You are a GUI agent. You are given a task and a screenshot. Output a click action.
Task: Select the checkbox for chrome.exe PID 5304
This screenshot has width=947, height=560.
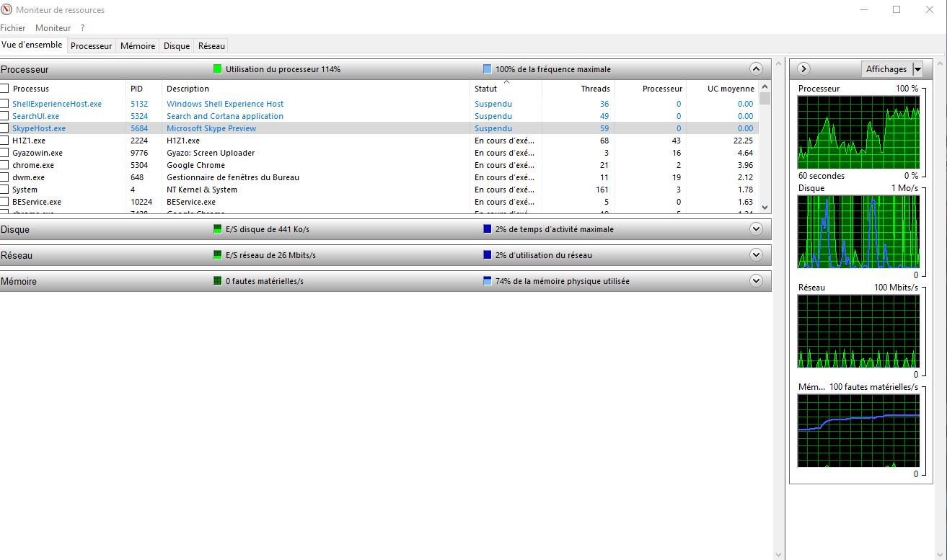5,165
